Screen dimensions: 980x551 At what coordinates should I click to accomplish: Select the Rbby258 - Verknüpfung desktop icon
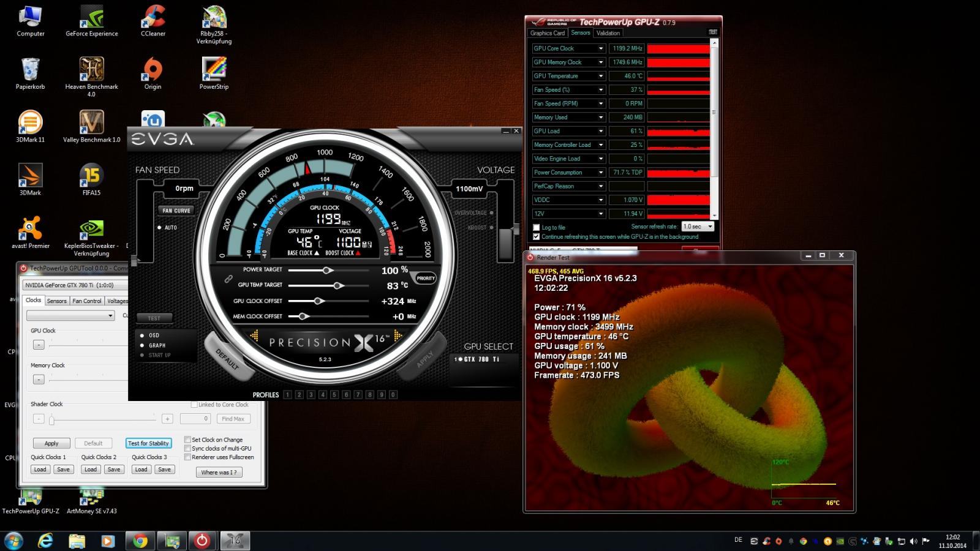click(214, 25)
